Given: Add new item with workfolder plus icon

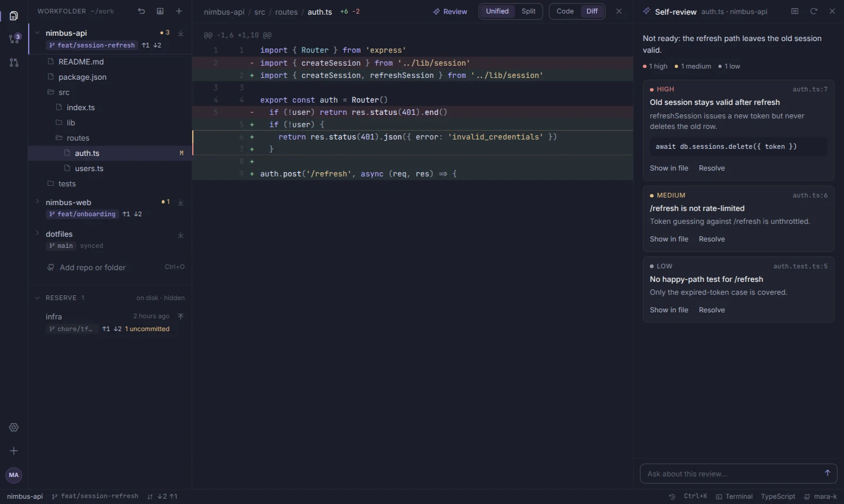Looking at the screenshot, I should [179, 11].
